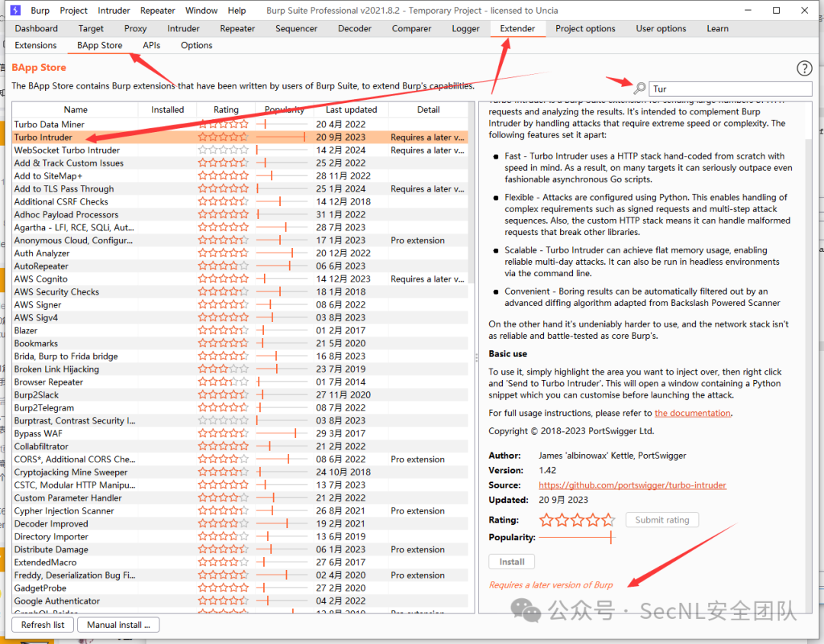Click the popularity bar for Bypass WAF row

click(x=281, y=433)
